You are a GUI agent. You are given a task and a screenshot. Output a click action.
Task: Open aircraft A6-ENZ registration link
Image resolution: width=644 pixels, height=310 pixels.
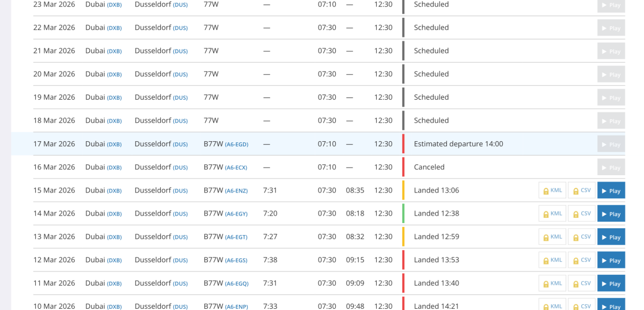(x=236, y=191)
